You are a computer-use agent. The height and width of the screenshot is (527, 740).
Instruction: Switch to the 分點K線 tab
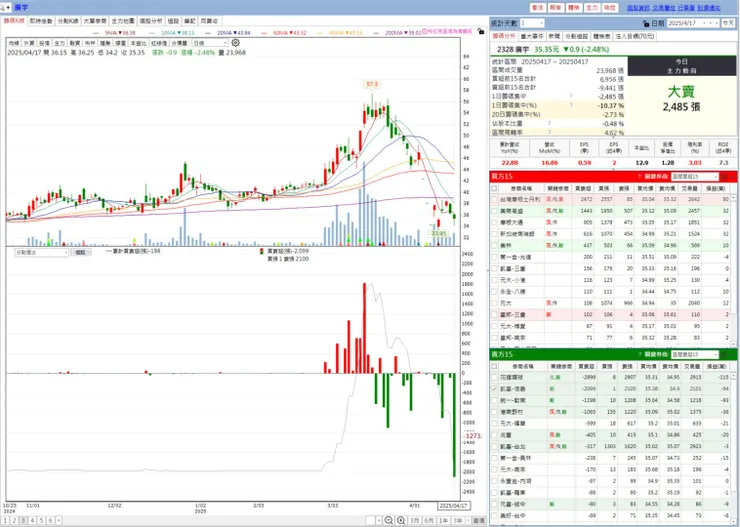click(68, 21)
